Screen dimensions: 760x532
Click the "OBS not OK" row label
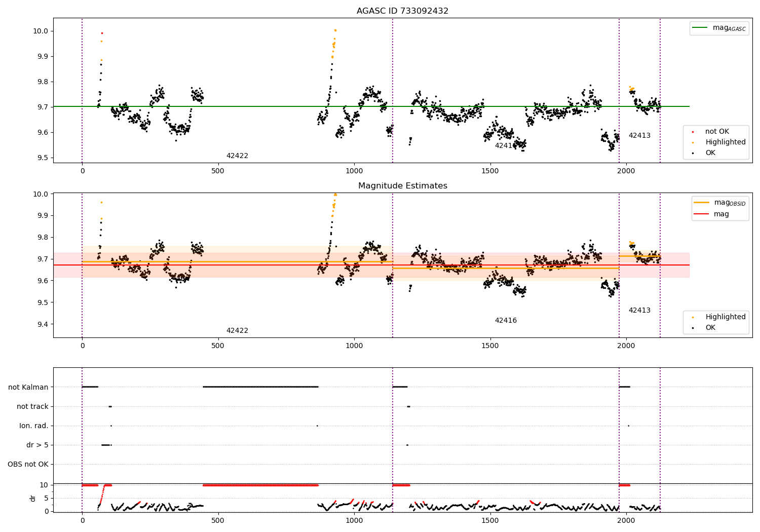28,465
